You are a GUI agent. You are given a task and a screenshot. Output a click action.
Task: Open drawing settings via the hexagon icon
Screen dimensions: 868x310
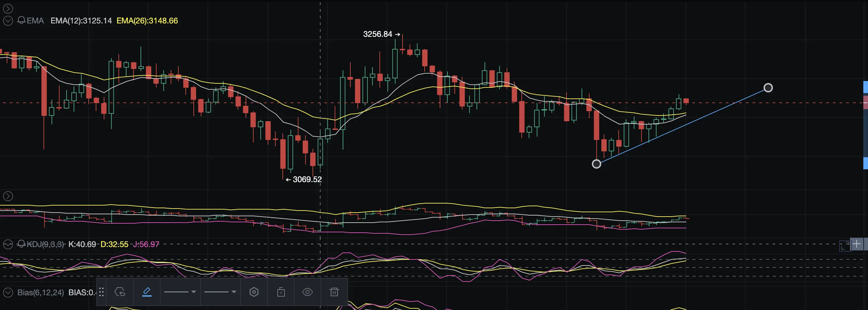pyautogui.click(x=254, y=292)
